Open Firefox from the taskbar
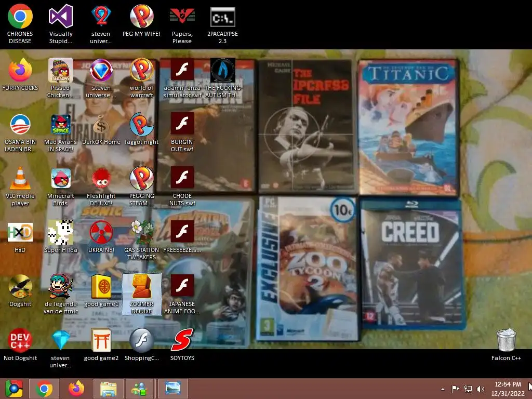 coord(76,389)
